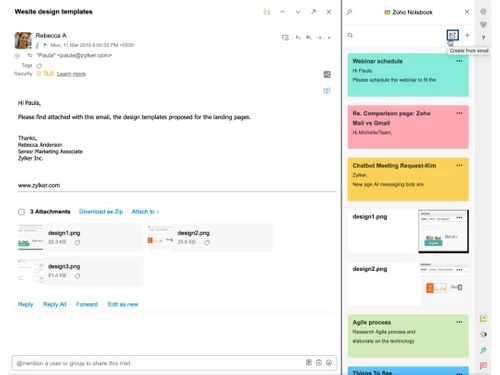This screenshot has height=375, width=500.
Task: Click the Reply link below attachments
Action: coord(25,304)
